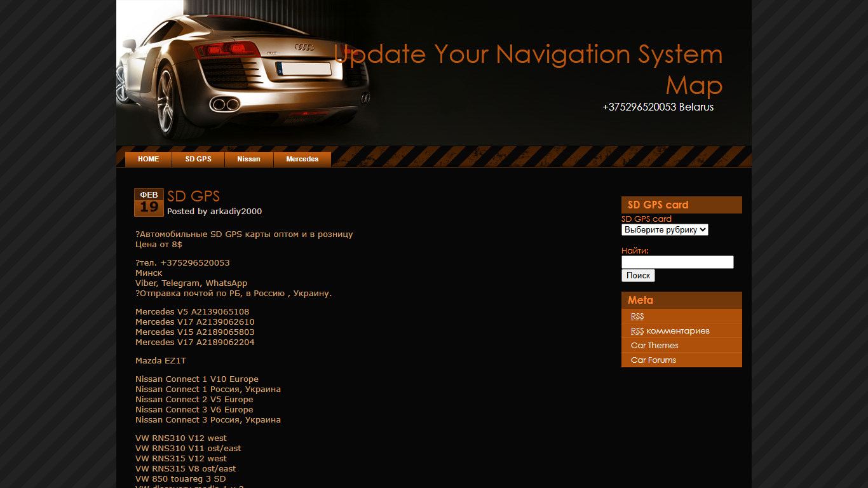Click the 'Nissan Connect 3 Россия, Украина' line
Viewport: 868px width, 488px height.
coord(208,420)
